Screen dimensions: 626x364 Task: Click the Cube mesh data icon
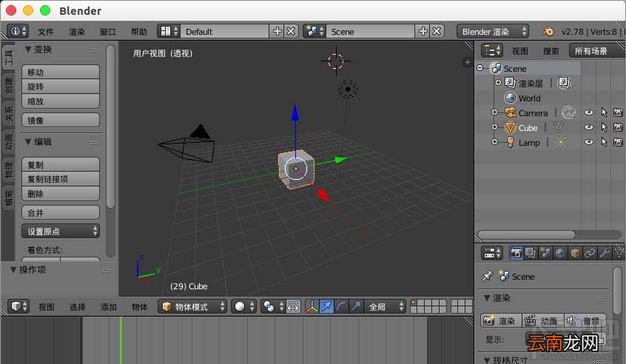[x=559, y=128]
